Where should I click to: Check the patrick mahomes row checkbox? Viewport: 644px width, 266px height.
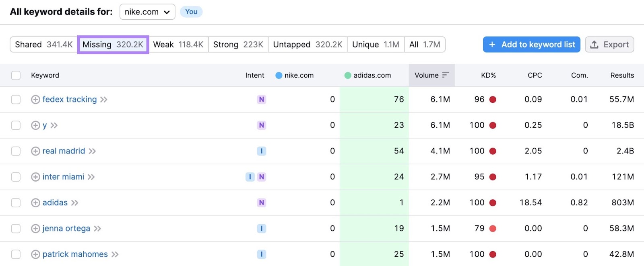point(16,254)
